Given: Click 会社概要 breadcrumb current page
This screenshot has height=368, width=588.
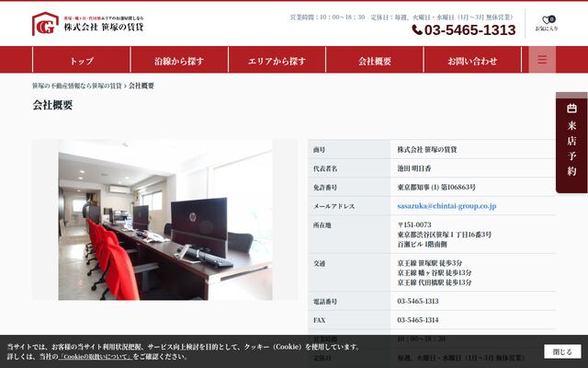Looking at the screenshot, I should 141,86.
